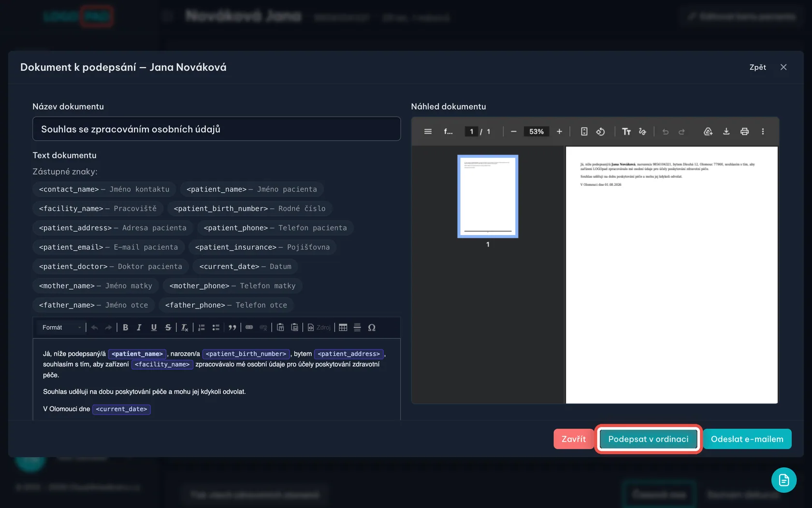The width and height of the screenshot is (812, 508).
Task: Click the rendered PDF page preview
Action: [671, 275]
